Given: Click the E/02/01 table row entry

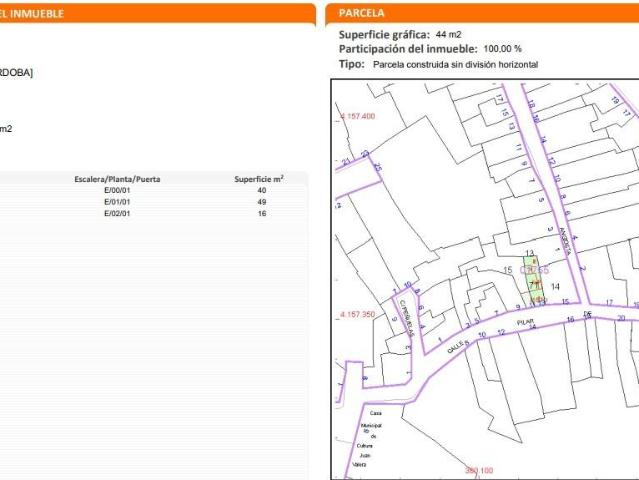Looking at the screenshot, I should pyautogui.click(x=117, y=214).
